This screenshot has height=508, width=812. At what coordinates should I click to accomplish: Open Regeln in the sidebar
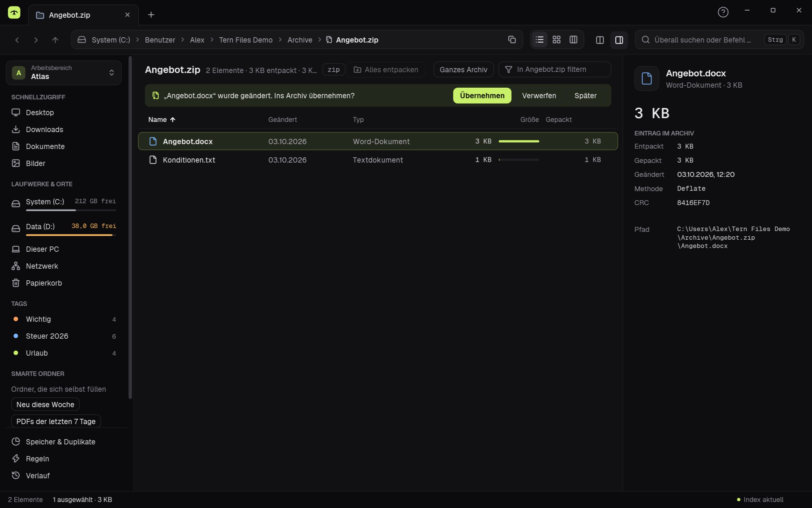pos(64,459)
